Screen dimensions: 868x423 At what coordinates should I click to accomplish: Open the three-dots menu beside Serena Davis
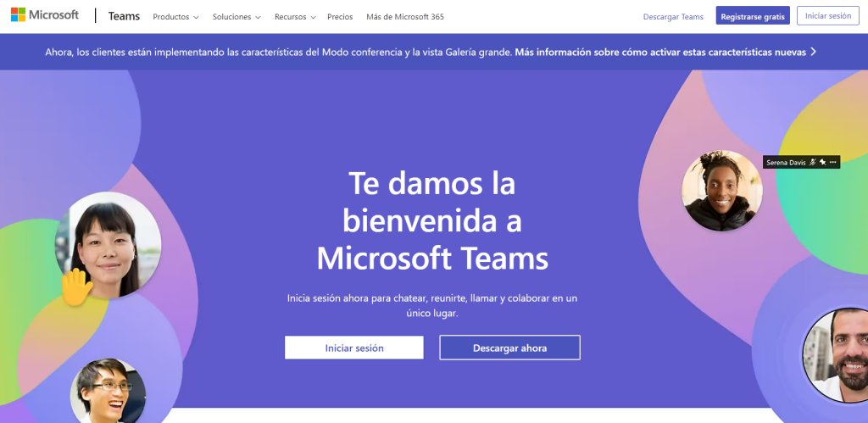[833, 162]
